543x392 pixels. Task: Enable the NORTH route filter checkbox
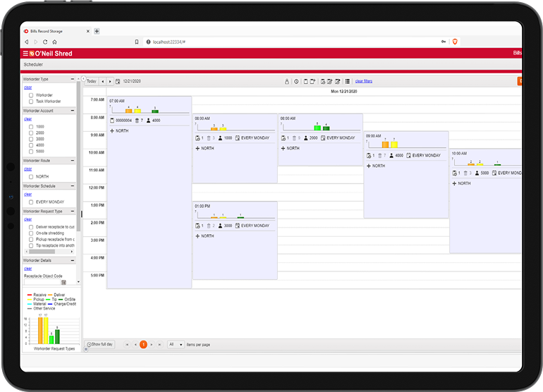click(x=31, y=177)
